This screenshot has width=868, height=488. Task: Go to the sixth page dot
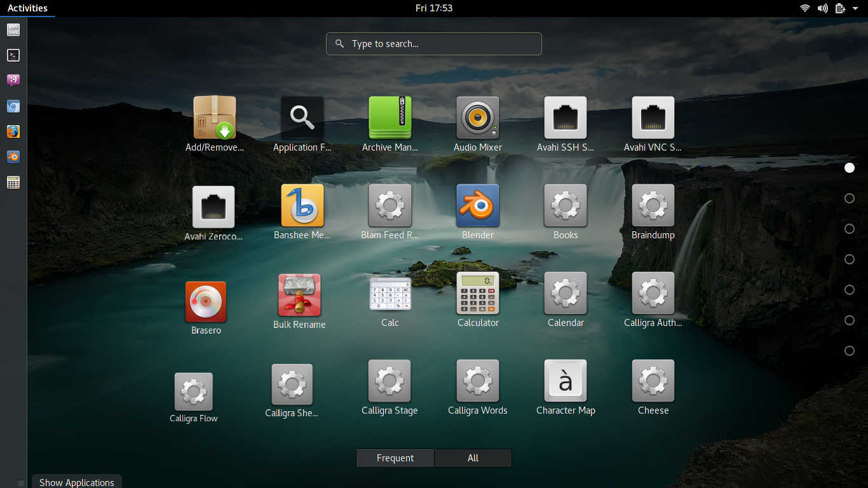click(x=850, y=320)
